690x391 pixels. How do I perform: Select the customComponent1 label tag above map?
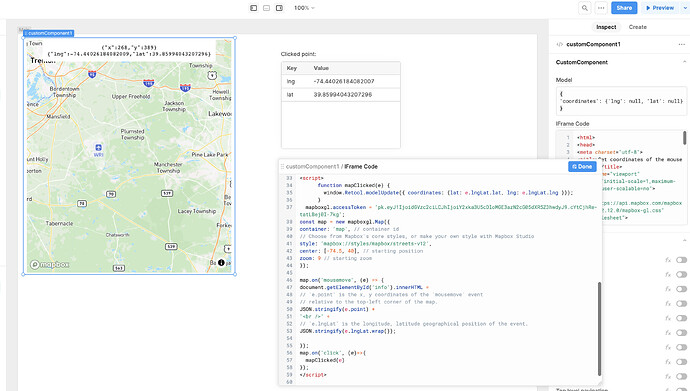48,33
